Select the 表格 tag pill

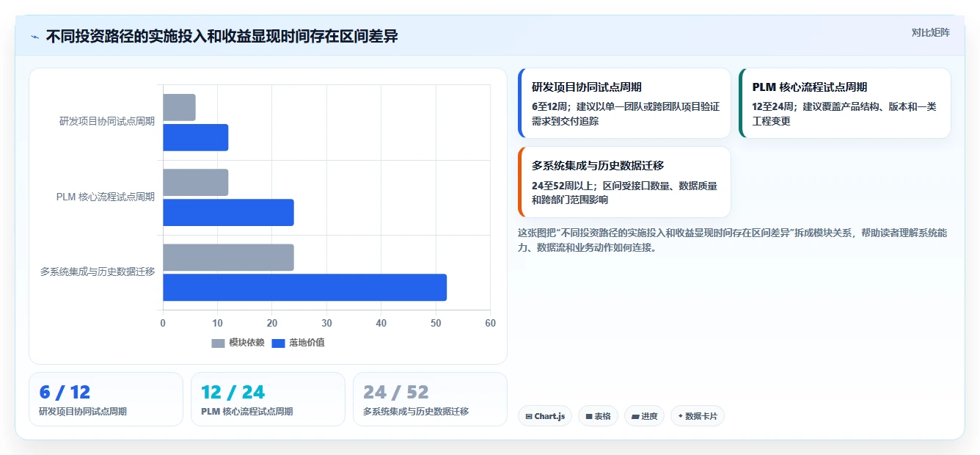pyautogui.click(x=599, y=416)
